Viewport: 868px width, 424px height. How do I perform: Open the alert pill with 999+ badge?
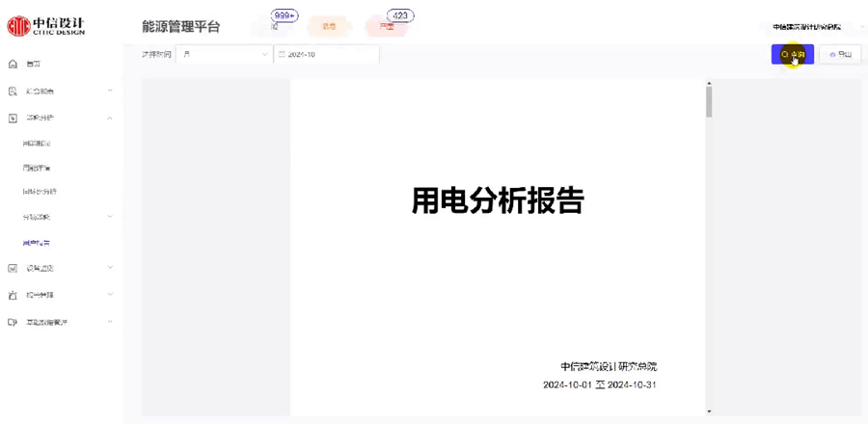click(x=275, y=27)
